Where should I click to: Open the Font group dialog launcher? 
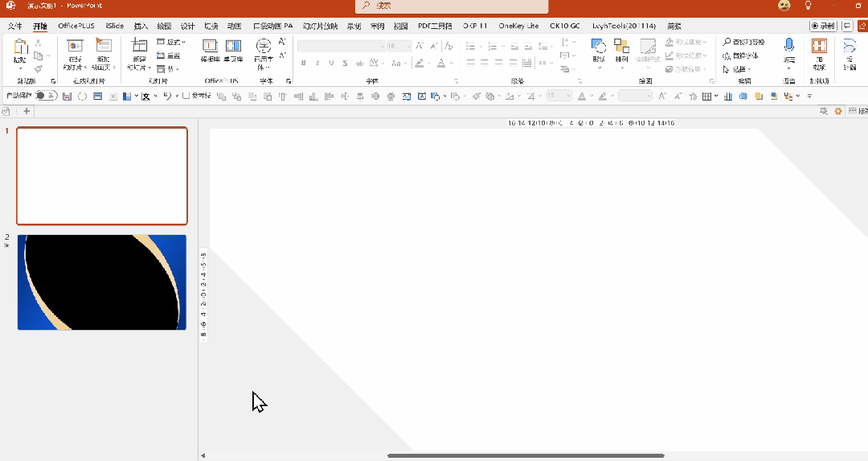pyautogui.click(x=457, y=81)
